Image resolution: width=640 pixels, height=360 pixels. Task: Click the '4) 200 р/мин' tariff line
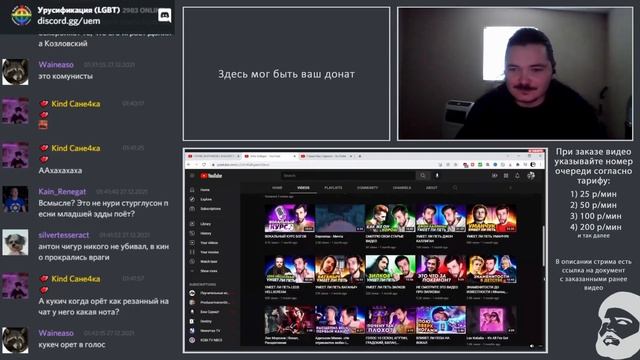pos(596,227)
